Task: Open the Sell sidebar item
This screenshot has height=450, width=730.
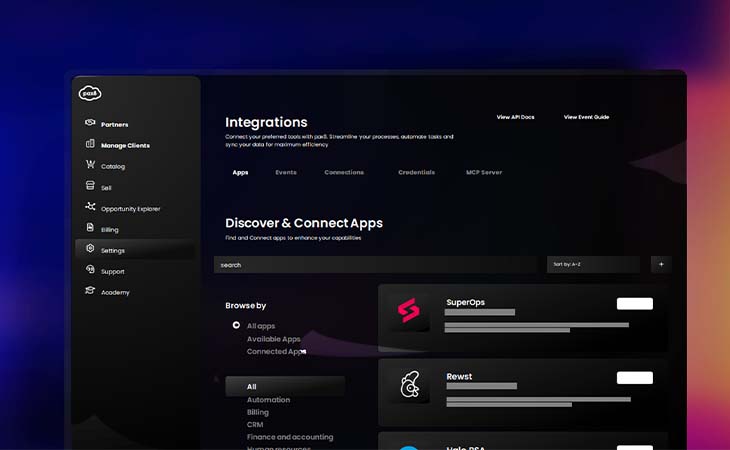Action: click(106, 188)
